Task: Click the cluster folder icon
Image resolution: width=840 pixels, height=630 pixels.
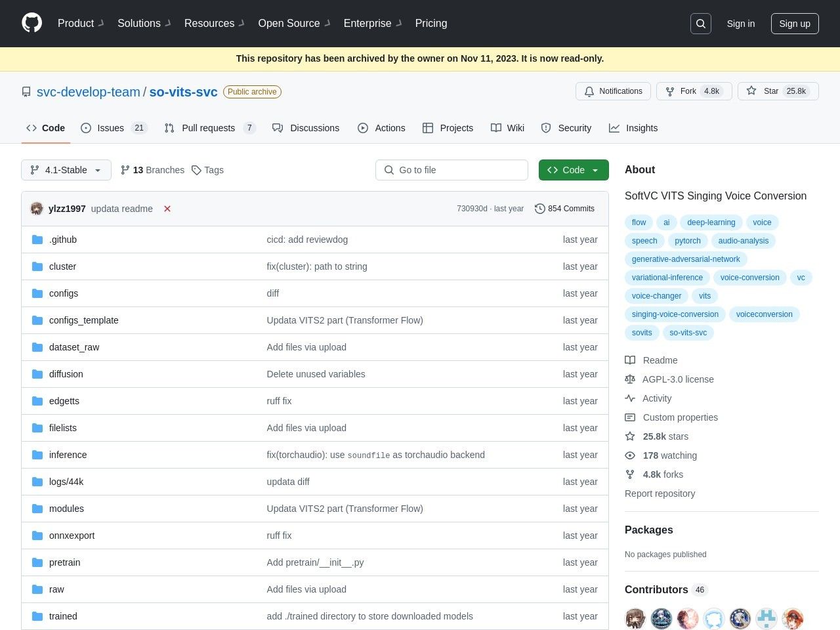Action: 37,266
